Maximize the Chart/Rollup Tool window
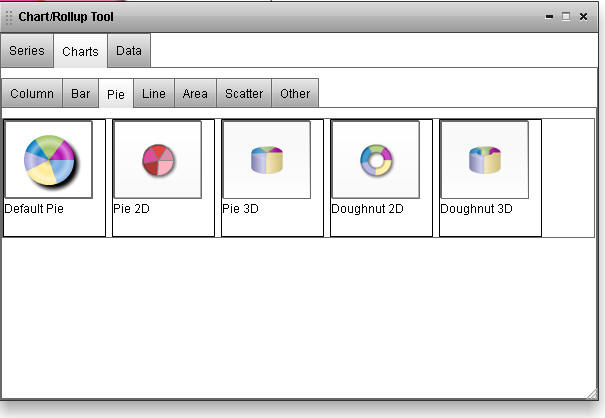This screenshot has width=605, height=418. pyautogui.click(x=566, y=16)
